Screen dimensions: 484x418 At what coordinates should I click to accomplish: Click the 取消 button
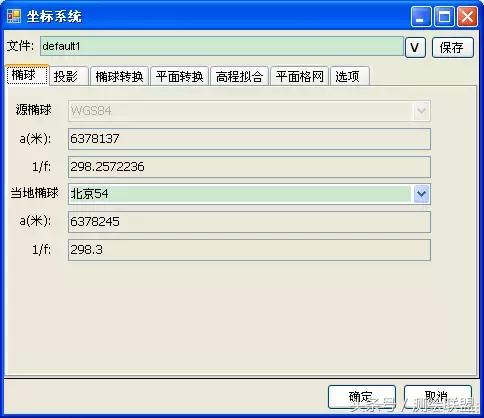pyautogui.click(x=438, y=397)
